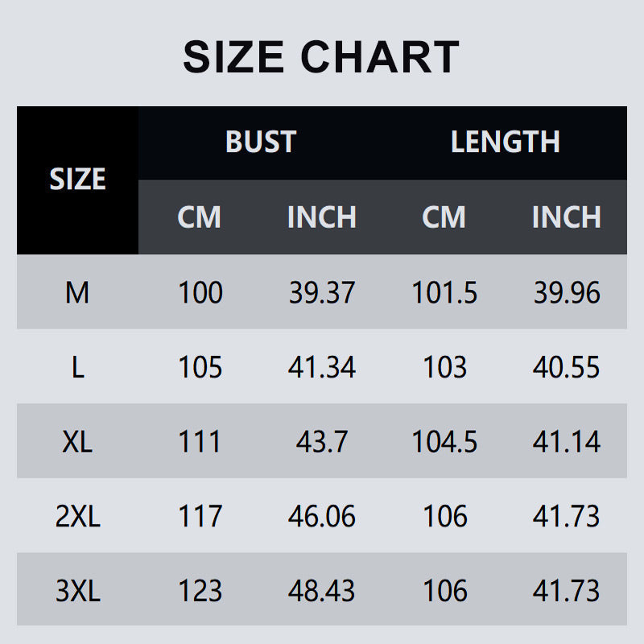
Task: Select the 41.34 bust inch value
Action: click(321, 367)
